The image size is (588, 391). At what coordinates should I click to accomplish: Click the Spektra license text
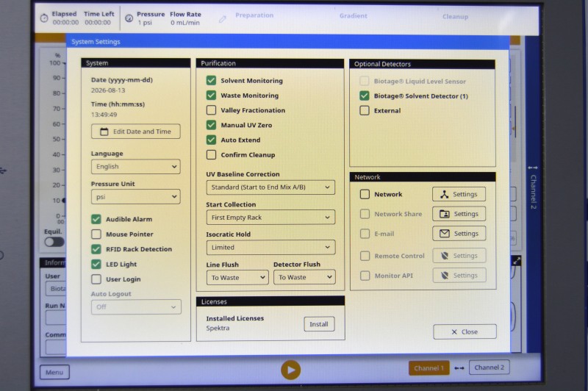point(218,328)
